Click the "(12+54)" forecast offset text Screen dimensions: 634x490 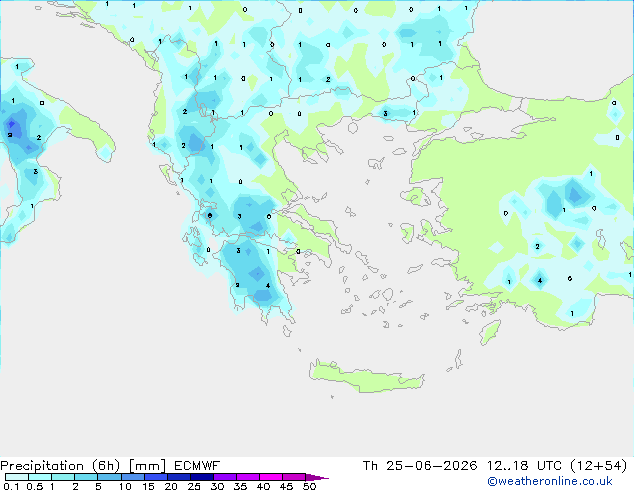(598, 466)
